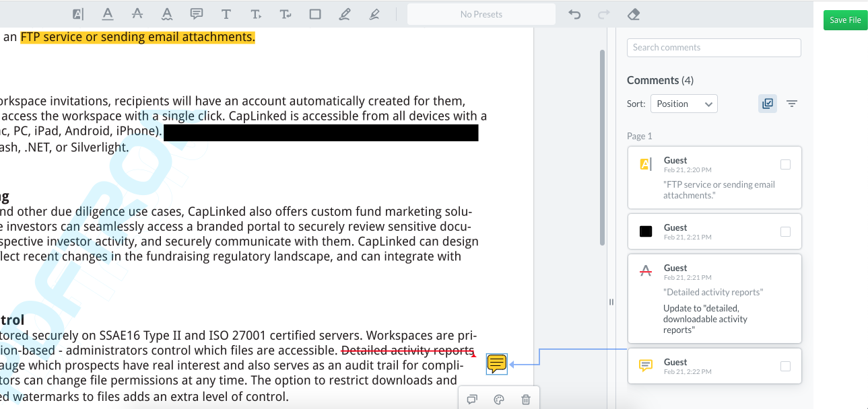
Task: Undo the last annotation
Action: click(574, 14)
